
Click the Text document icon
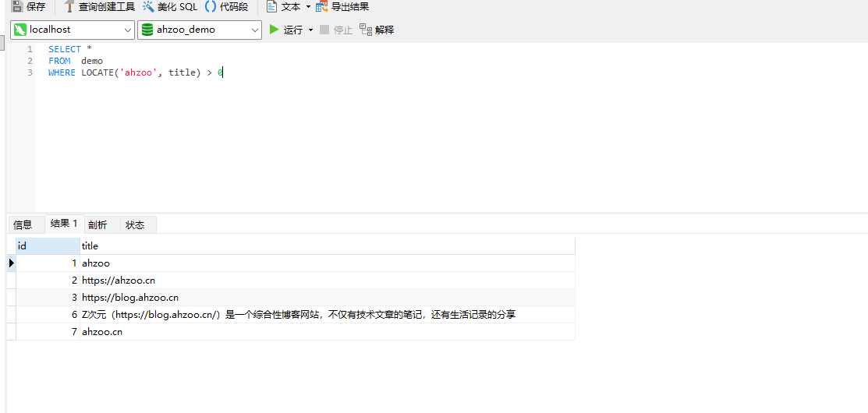(271, 6)
